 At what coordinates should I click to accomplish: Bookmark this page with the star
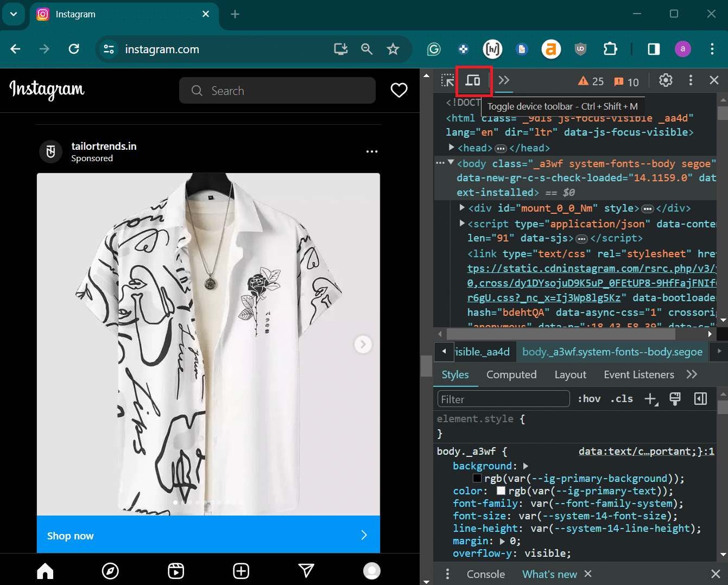393,49
